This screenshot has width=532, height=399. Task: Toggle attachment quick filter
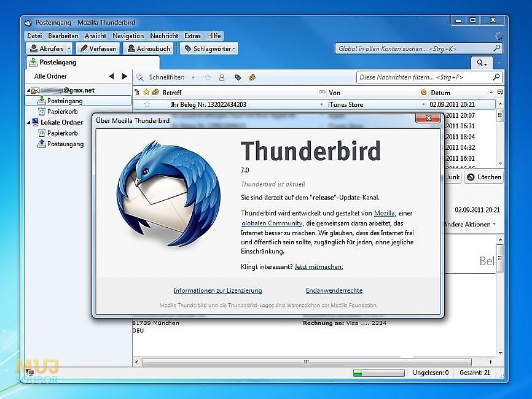pyautogui.click(x=252, y=77)
